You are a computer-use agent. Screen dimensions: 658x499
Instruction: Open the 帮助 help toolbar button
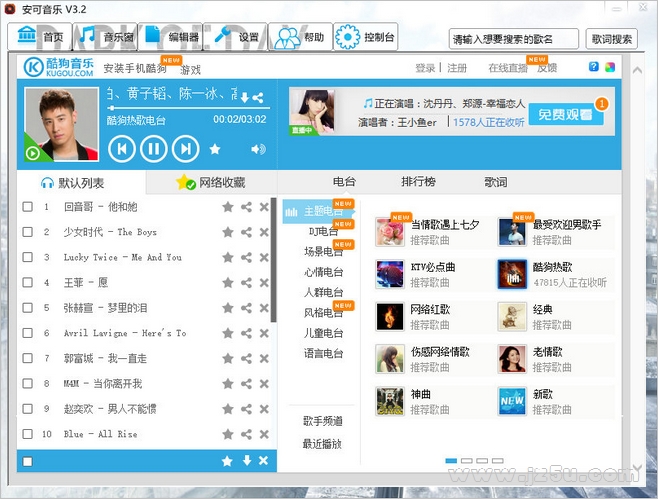coord(300,37)
